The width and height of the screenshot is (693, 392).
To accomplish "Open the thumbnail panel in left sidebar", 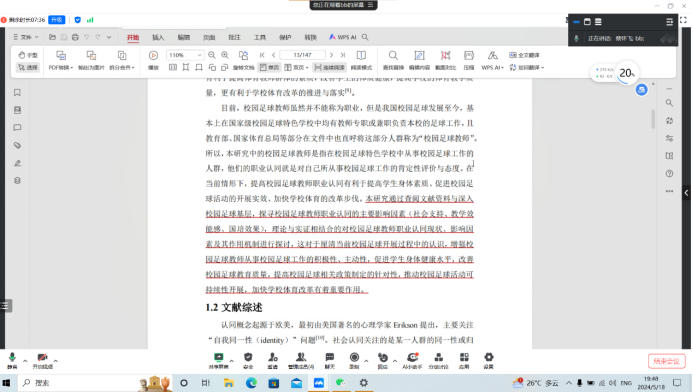I will [17, 110].
